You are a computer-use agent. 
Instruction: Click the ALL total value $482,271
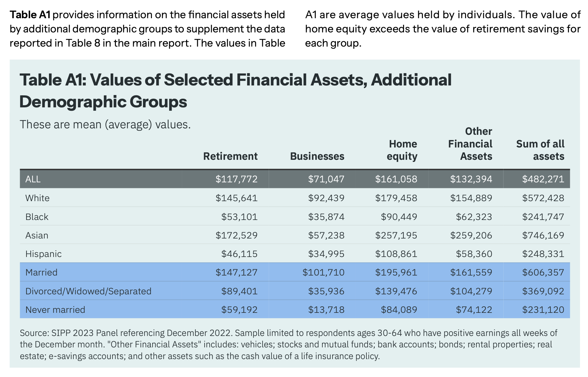(x=543, y=179)
